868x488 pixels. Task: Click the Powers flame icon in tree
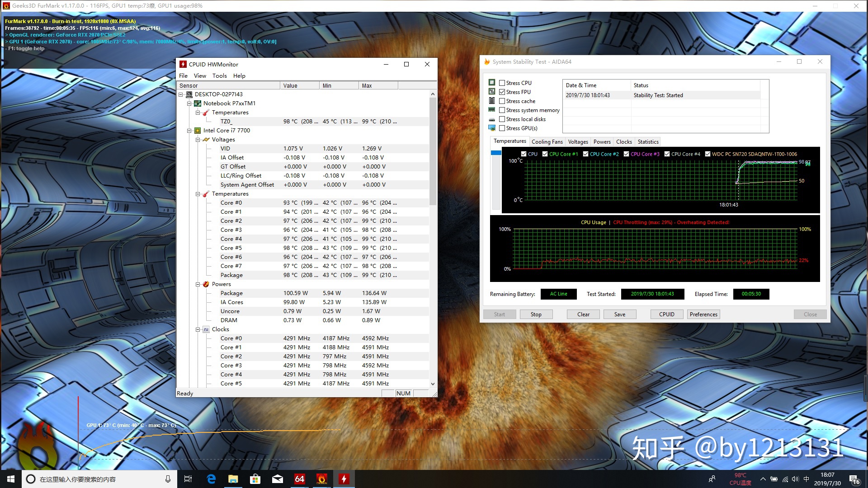(x=206, y=284)
